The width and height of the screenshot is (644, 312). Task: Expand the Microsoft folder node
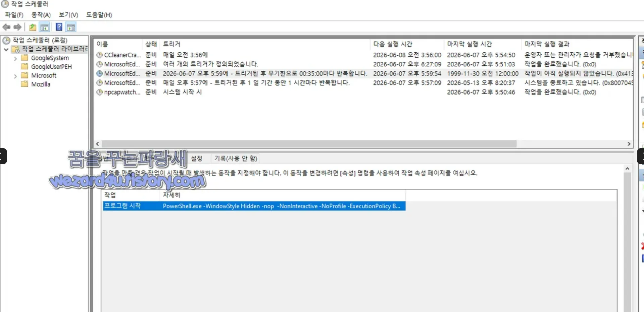15,76
